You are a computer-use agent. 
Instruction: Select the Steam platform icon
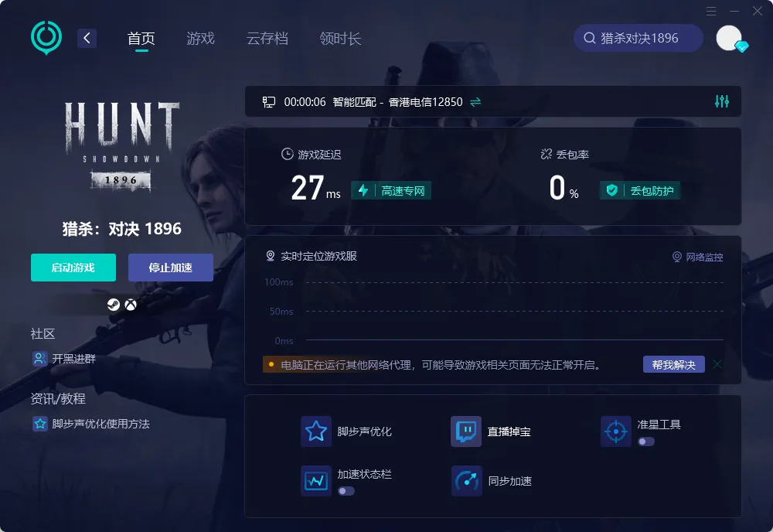click(114, 305)
